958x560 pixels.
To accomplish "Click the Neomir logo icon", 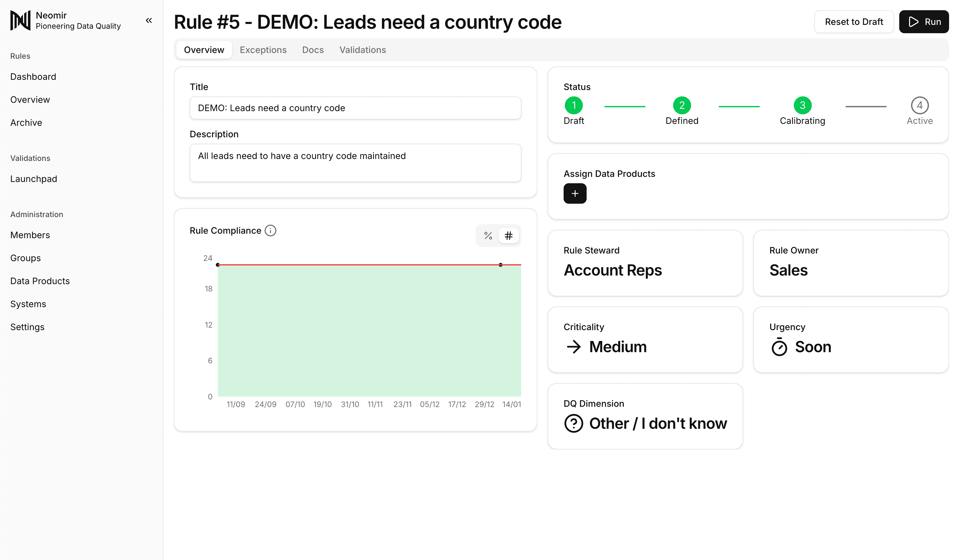I will 20,20.
